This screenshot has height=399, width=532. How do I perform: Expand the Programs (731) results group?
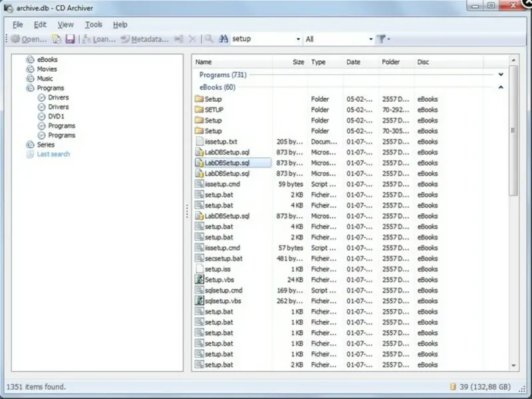click(501, 74)
